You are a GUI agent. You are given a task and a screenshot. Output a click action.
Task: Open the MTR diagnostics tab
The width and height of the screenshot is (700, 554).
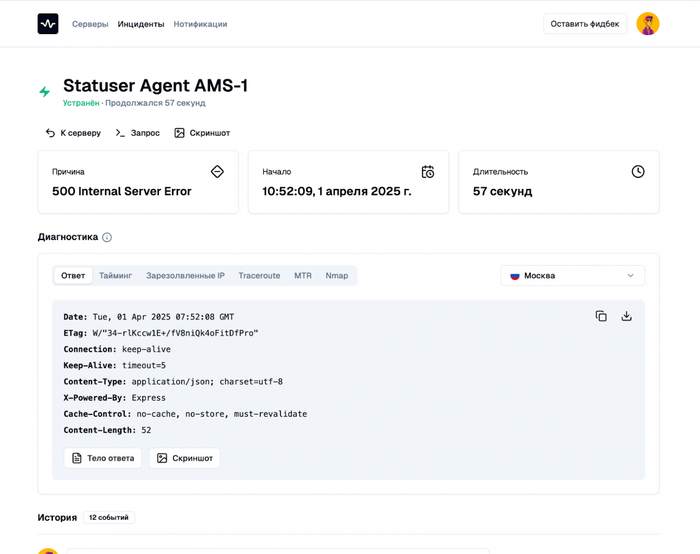point(303,276)
